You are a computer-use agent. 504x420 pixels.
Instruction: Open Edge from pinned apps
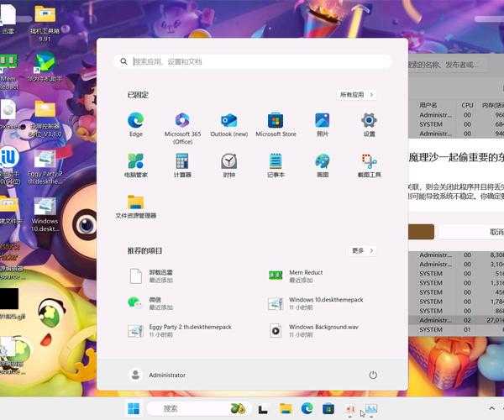tap(135, 125)
